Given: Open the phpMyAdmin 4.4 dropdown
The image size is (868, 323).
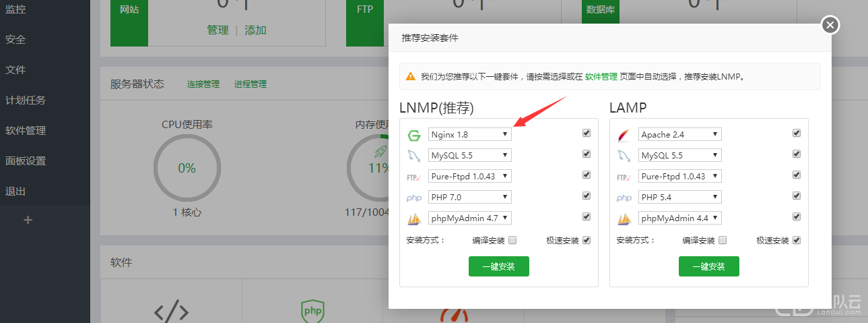Looking at the screenshot, I should 680,218.
